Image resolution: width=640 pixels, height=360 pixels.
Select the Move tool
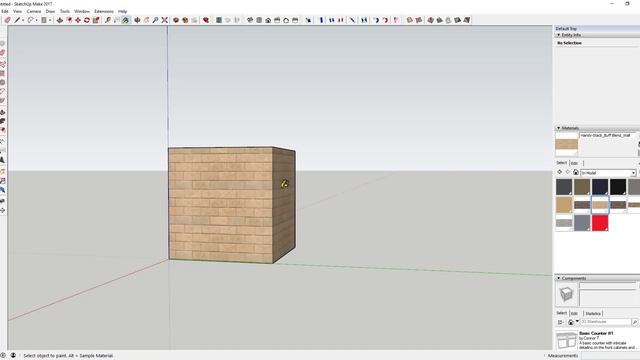tap(78, 20)
